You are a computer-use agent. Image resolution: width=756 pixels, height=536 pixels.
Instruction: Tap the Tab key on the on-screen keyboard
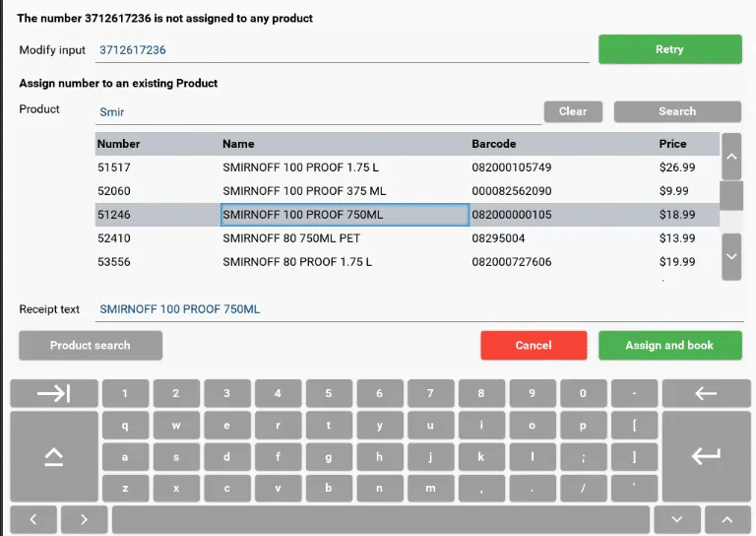(54, 393)
